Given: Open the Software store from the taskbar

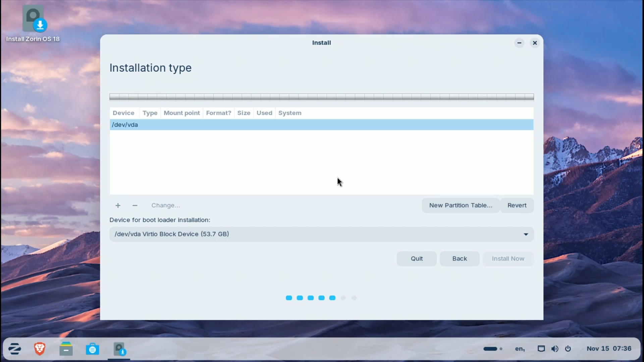Looking at the screenshot, I should (93, 349).
